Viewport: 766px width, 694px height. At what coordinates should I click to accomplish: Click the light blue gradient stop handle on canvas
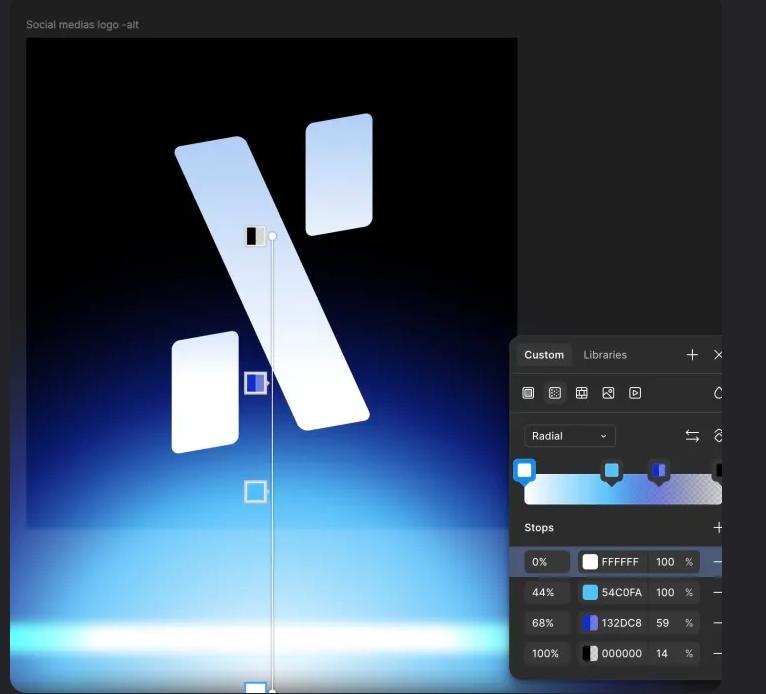click(255, 492)
